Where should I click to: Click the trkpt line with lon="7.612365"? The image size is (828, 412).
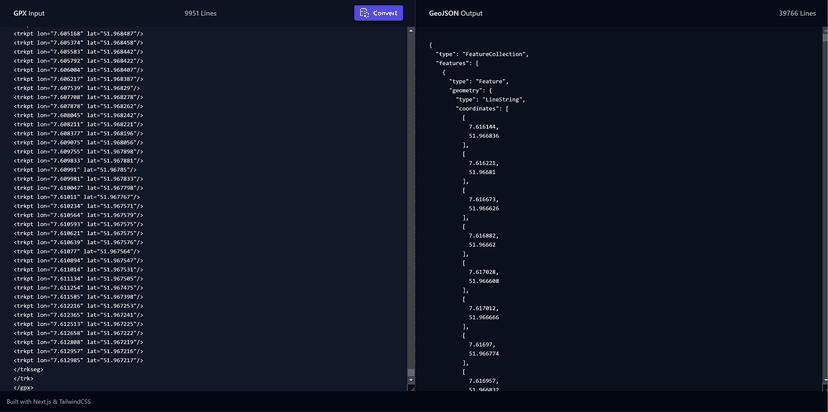[78, 315]
